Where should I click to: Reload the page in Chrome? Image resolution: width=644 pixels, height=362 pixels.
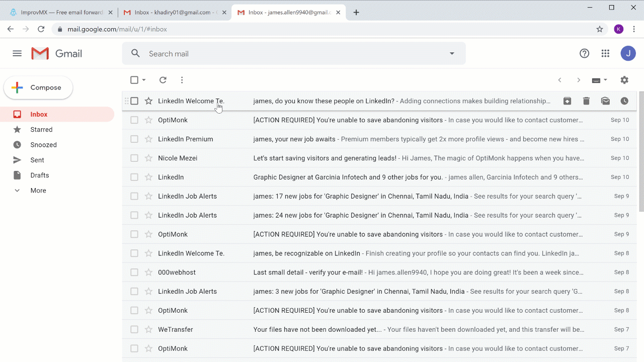(41, 29)
